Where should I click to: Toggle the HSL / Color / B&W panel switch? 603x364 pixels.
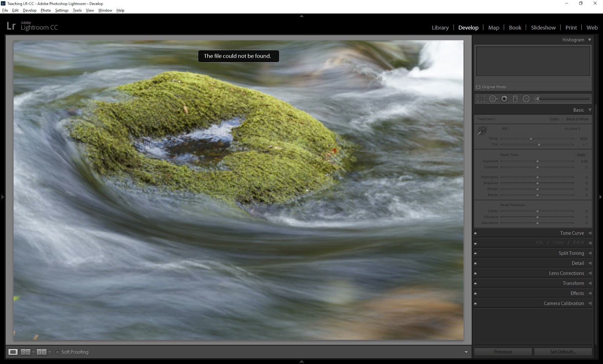[476, 243]
